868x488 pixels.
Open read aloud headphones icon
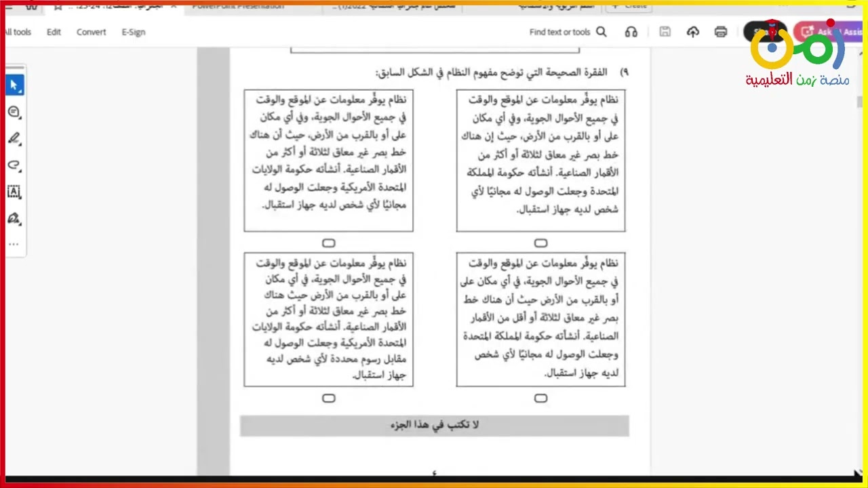point(631,32)
